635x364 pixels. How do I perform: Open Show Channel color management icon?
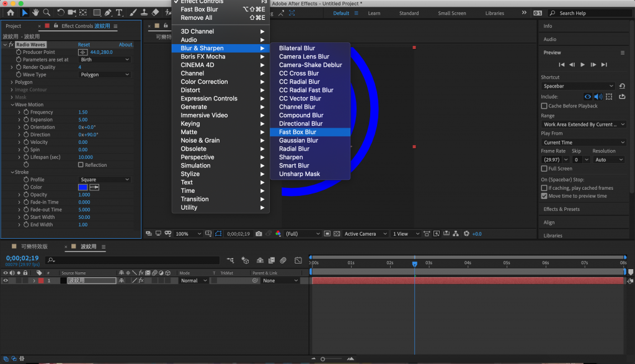pyautogui.click(x=278, y=234)
